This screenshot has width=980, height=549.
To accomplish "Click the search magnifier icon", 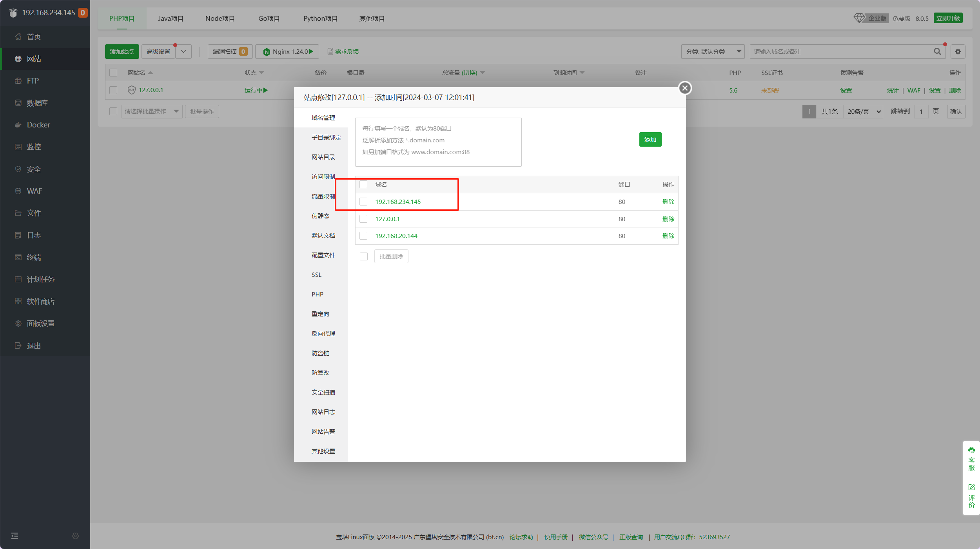I will (937, 51).
